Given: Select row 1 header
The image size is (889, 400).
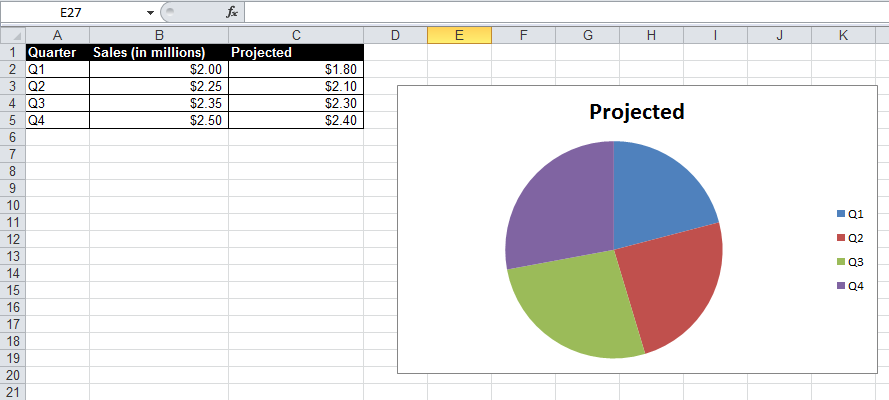Looking at the screenshot, I should pyautogui.click(x=13, y=52).
